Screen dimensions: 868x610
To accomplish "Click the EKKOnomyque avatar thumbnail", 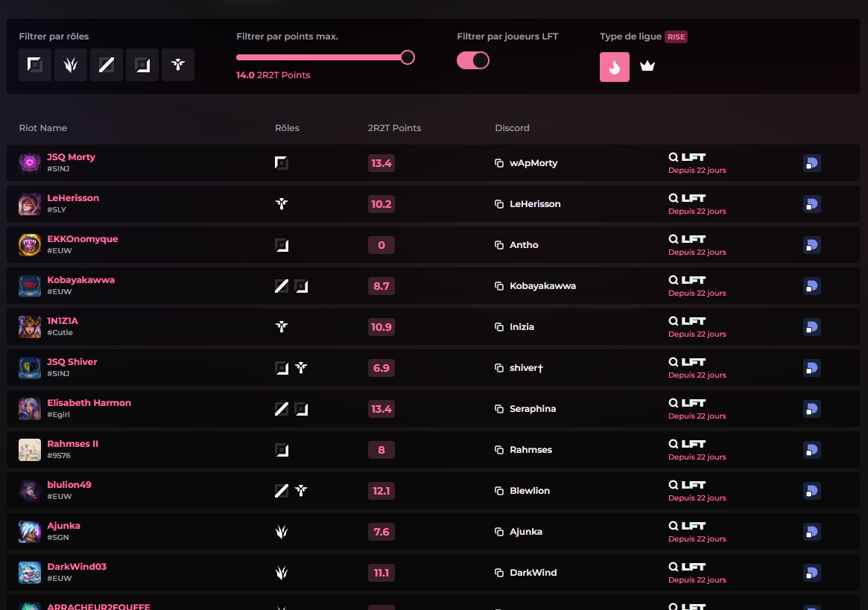I will tap(30, 245).
